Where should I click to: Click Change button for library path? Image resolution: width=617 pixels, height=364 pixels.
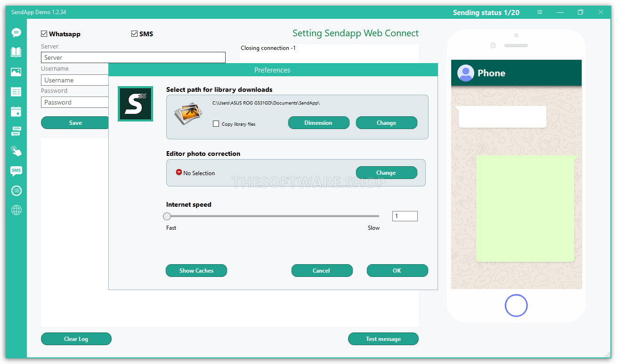tap(387, 123)
